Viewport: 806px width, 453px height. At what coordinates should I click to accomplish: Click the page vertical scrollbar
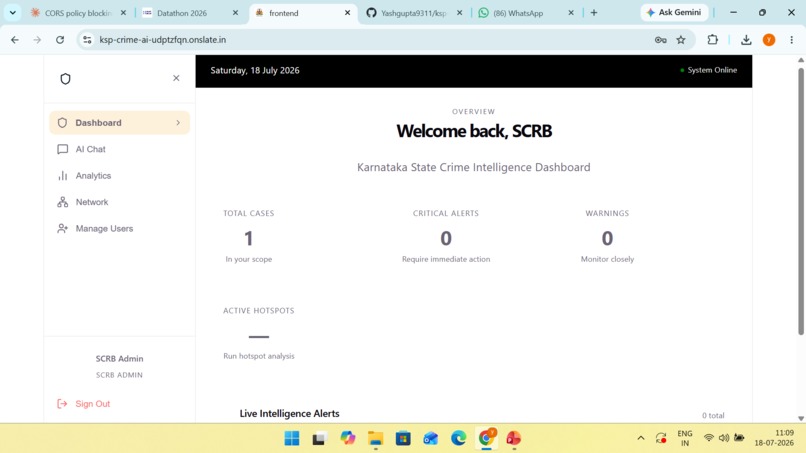point(801,202)
